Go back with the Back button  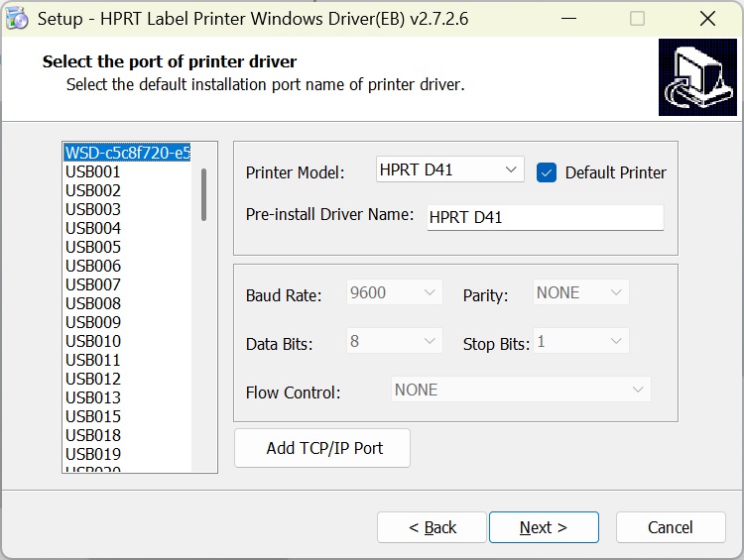432,527
